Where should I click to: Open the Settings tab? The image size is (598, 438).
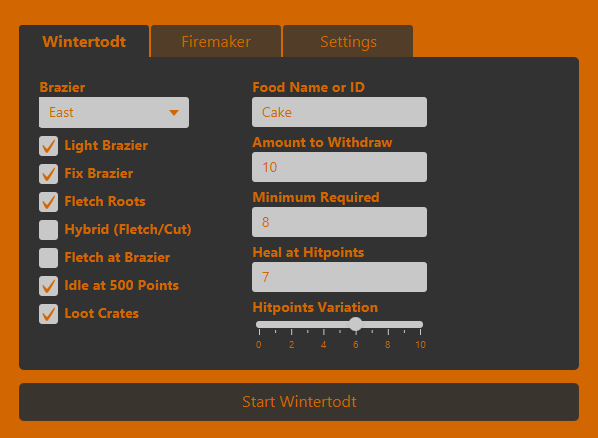348,42
